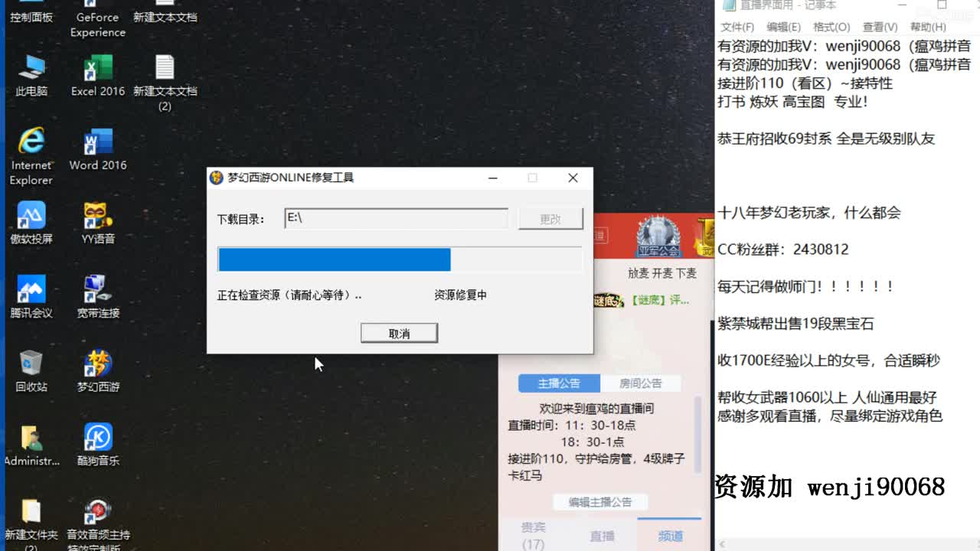Click the announcement panel vertical scrollbar
This screenshot has width=980, height=551.
point(697,436)
